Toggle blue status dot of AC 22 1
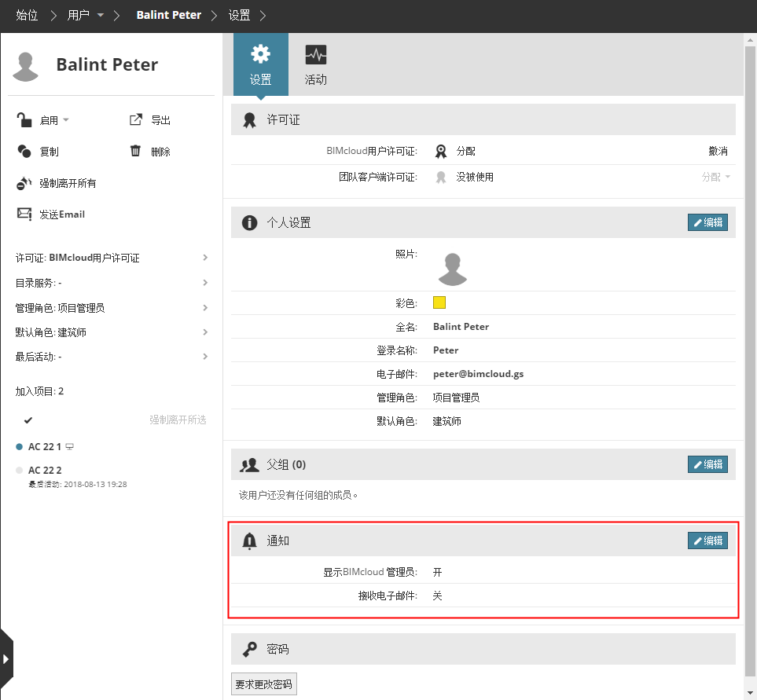The image size is (757, 700). 20,447
